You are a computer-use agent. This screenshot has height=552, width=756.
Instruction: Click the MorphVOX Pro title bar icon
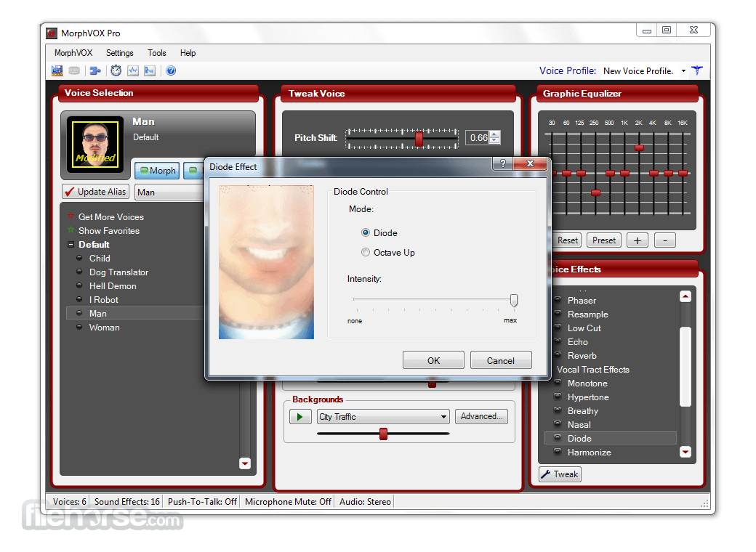(x=52, y=33)
